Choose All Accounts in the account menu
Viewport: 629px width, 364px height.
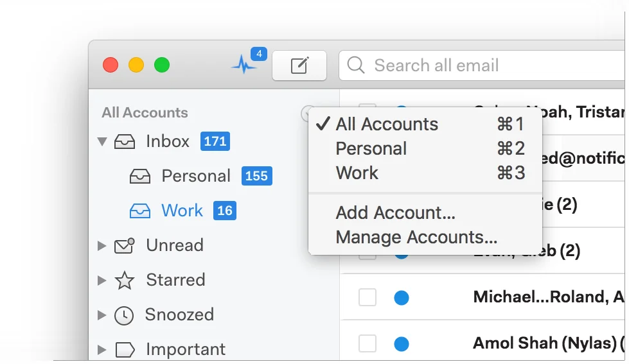pos(425,124)
